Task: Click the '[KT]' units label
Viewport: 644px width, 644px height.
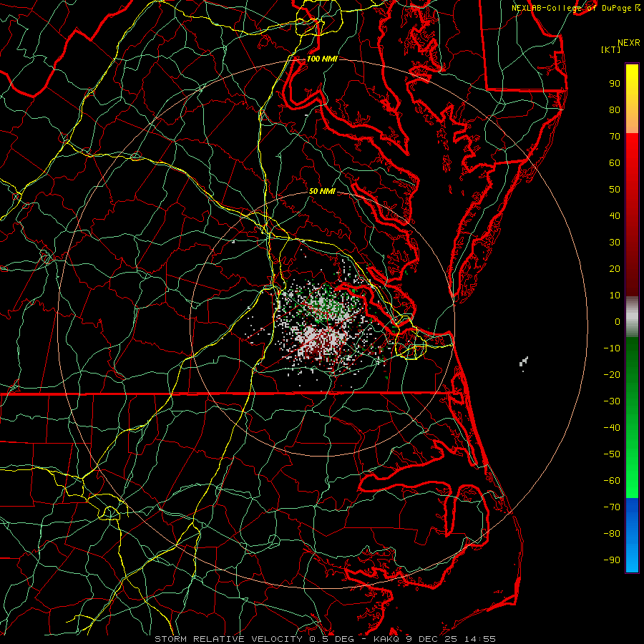Action: pyautogui.click(x=610, y=49)
